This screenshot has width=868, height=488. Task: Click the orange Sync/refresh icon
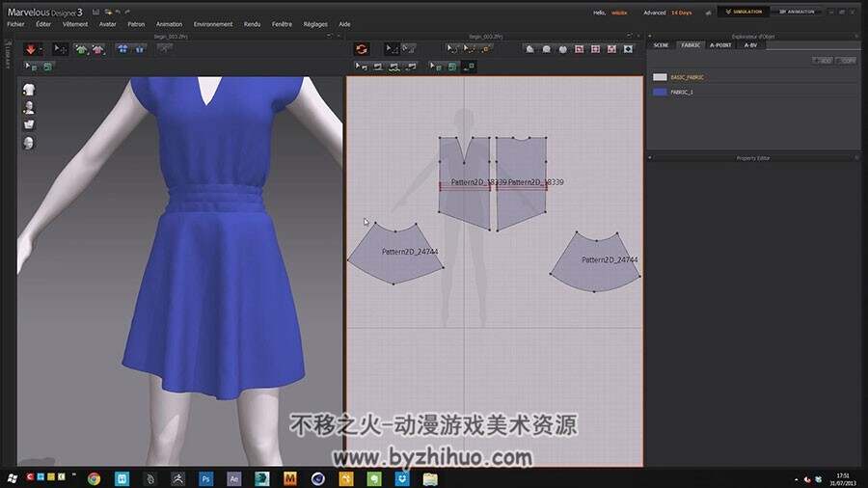[362, 49]
